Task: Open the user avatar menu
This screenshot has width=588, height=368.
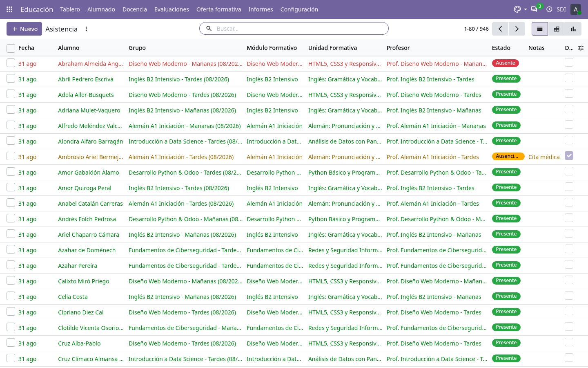Action: [576, 9]
